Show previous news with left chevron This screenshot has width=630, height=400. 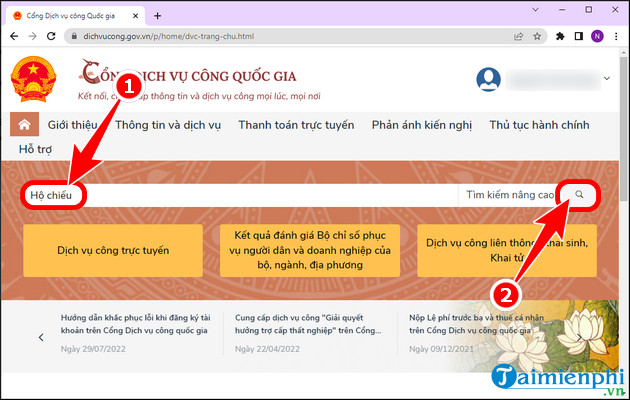click(41, 337)
